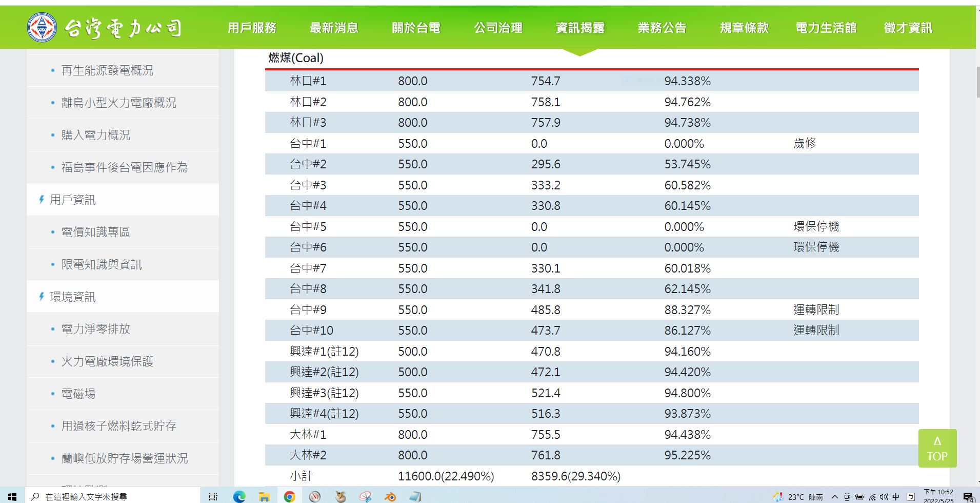The width and height of the screenshot is (980, 503).
Task: Open File Explorer from taskbar
Action: tap(264, 496)
